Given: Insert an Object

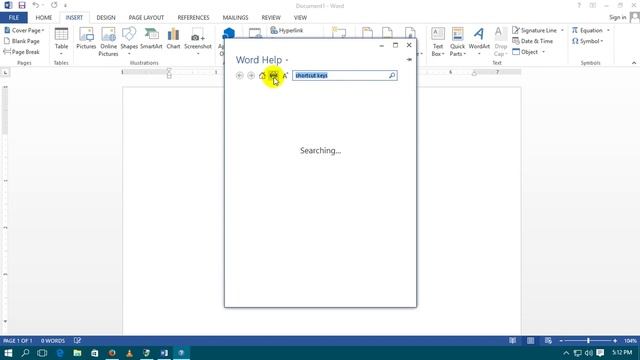Looking at the screenshot, I should click(525, 52).
